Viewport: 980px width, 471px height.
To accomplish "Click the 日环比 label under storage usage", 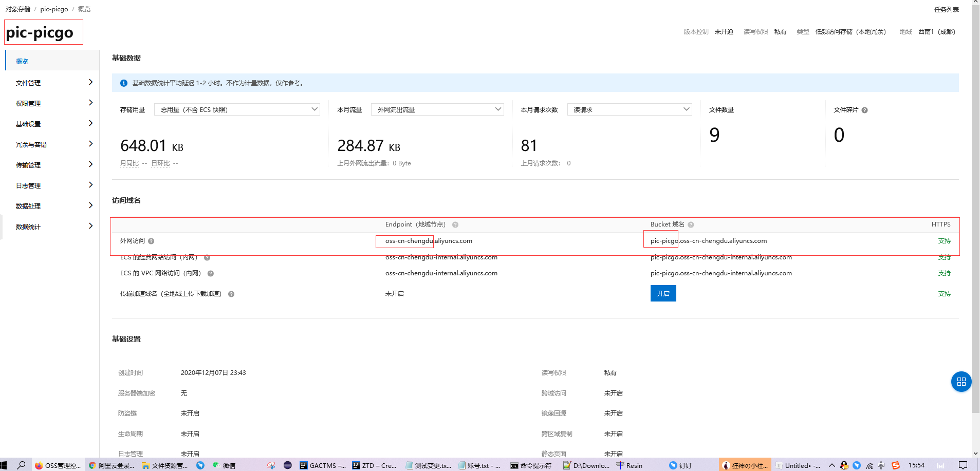I will click(160, 163).
